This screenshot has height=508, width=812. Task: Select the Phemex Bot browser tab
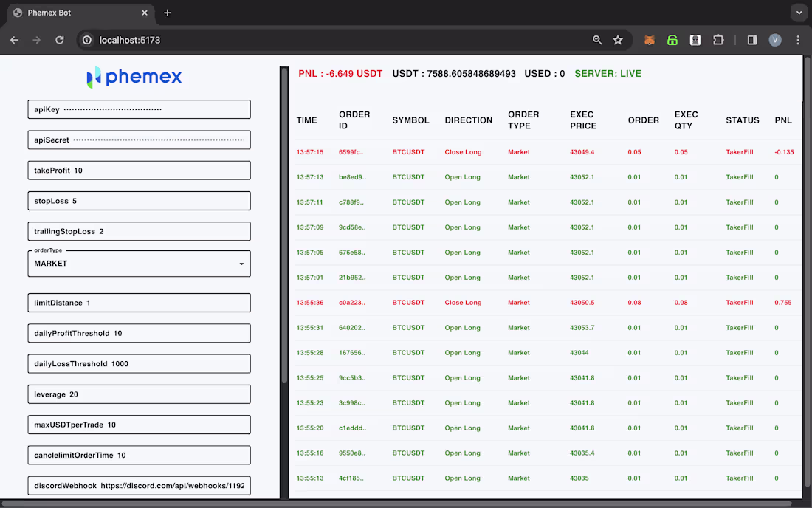point(80,13)
